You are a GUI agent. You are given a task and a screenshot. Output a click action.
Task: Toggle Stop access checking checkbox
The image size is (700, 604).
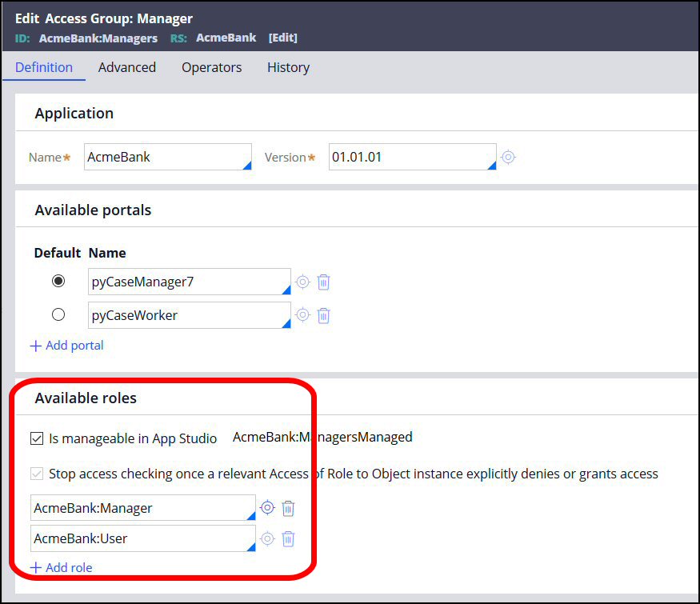37,474
